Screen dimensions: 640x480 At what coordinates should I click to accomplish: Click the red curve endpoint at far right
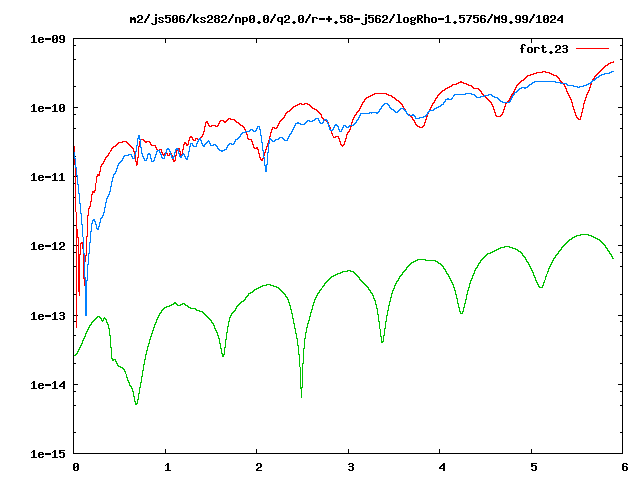613,62
